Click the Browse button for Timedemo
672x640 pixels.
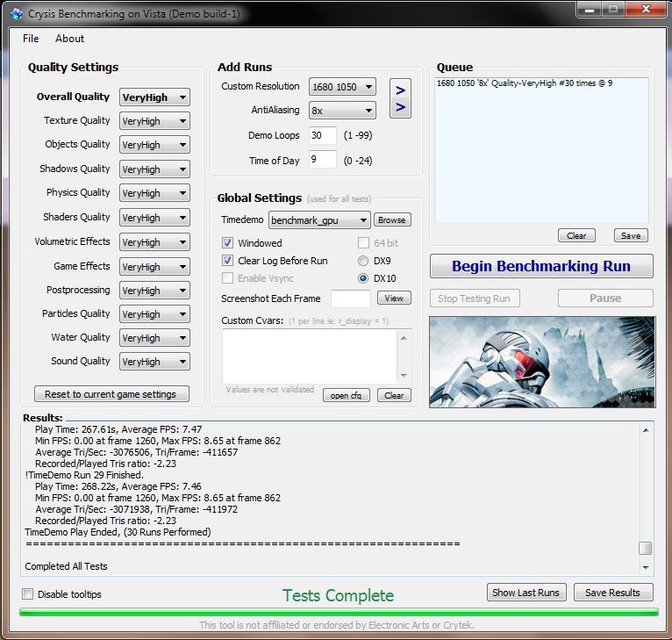tap(392, 220)
